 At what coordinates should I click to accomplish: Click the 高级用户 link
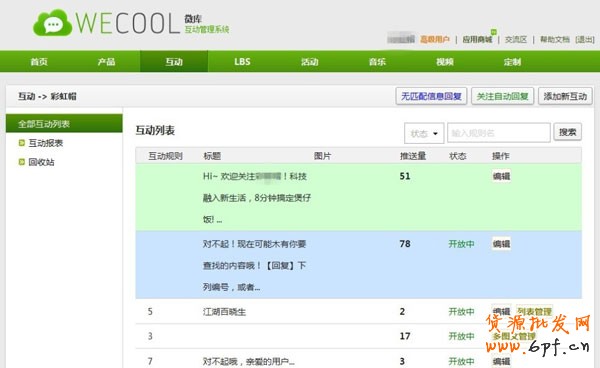coord(435,39)
